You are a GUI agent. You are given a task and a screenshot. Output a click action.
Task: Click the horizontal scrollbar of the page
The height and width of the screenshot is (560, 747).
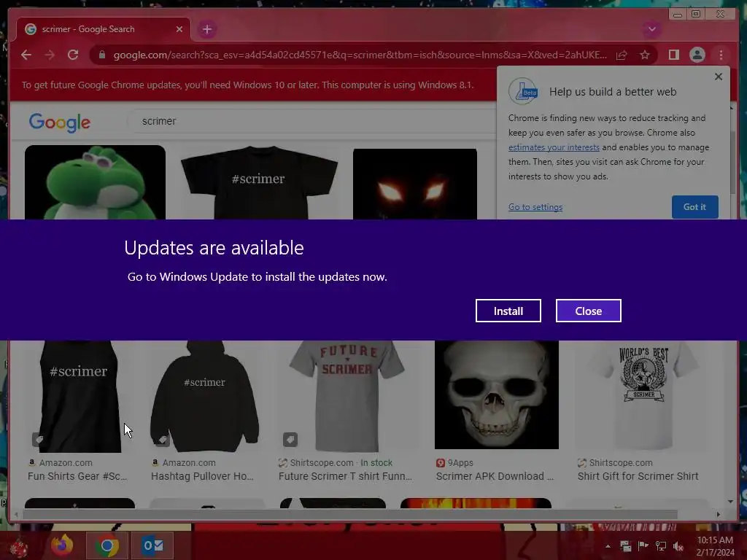(350, 514)
